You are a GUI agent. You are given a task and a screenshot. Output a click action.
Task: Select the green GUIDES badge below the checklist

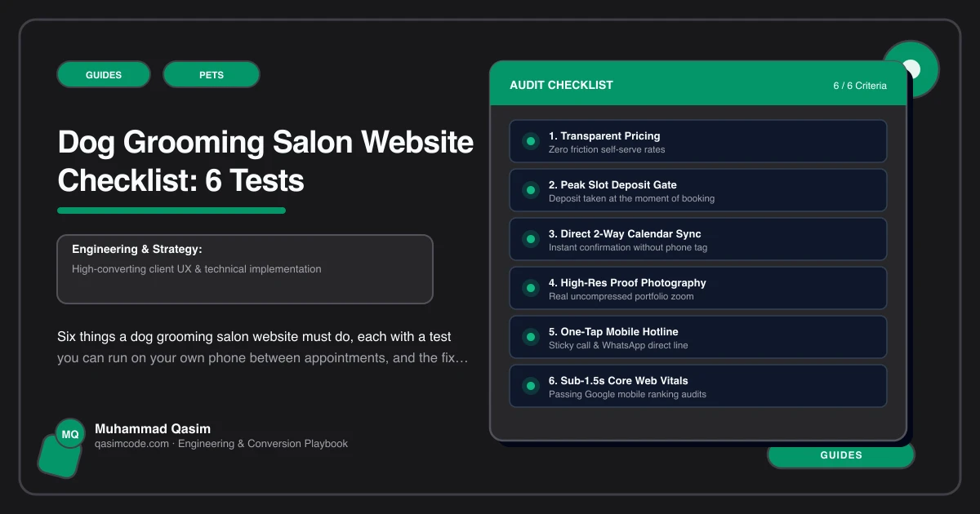tap(841, 455)
